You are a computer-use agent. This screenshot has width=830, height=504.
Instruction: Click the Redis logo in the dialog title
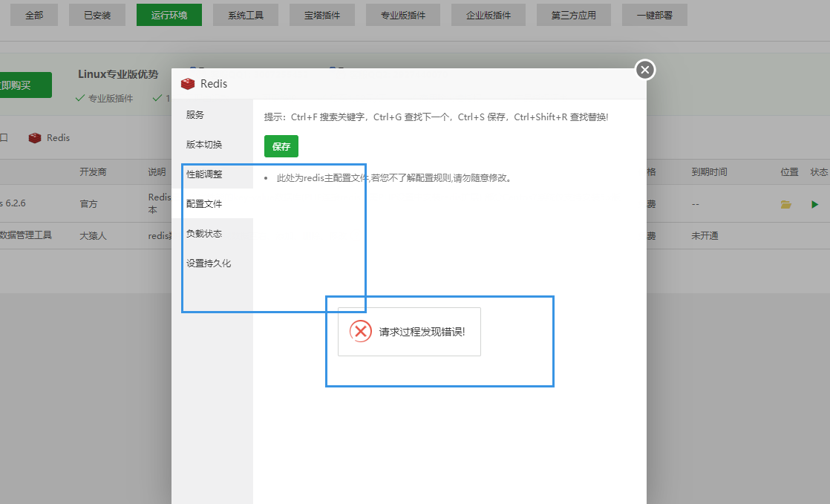pos(188,84)
